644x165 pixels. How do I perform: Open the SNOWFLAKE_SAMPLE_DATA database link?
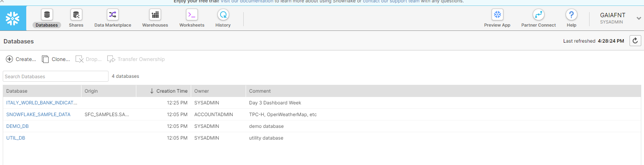pyautogui.click(x=38, y=115)
